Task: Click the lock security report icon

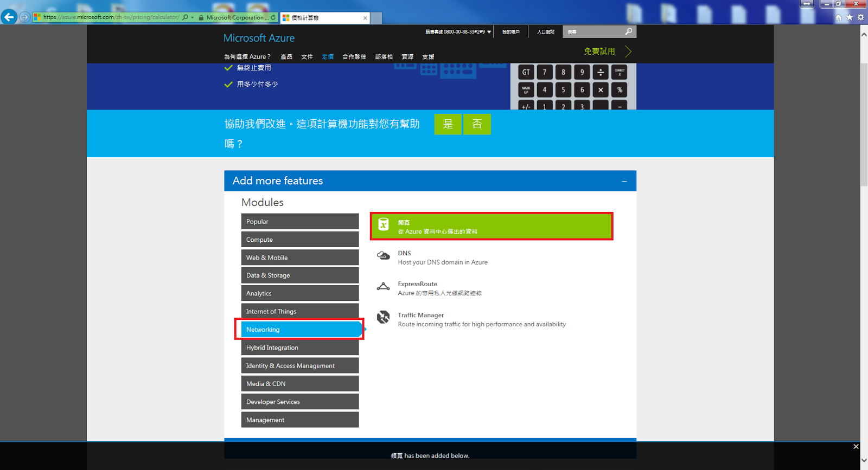Action: pos(201,17)
